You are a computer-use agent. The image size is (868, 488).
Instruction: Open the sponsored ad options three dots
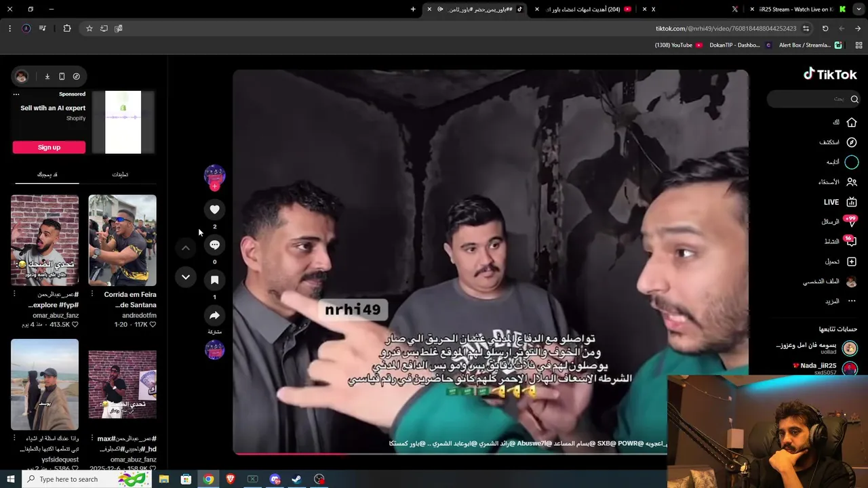pos(16,94)
